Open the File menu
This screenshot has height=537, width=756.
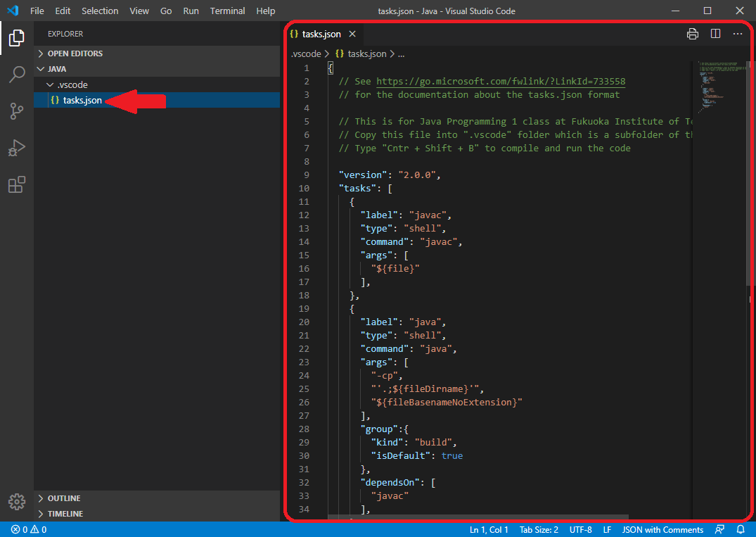click(37, 11)
